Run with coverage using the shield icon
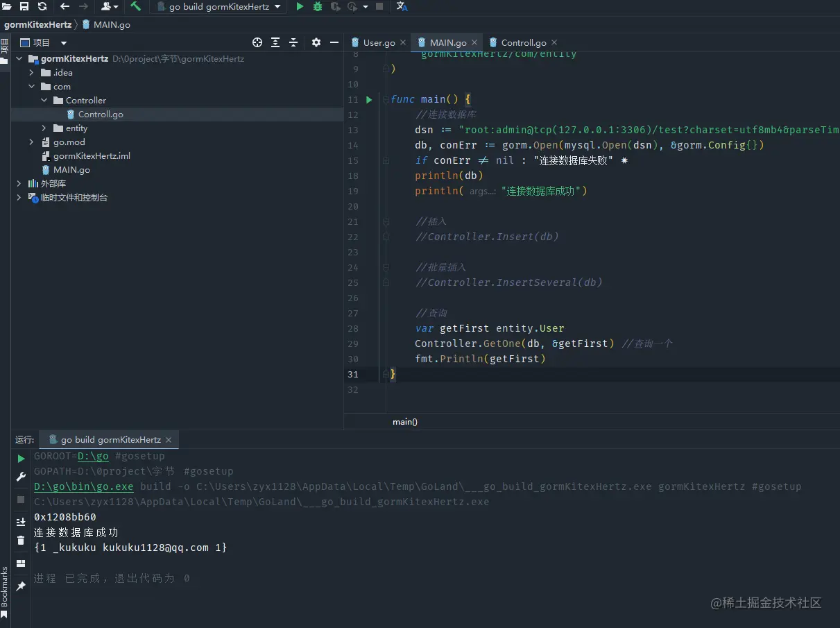 (x=336, y=6)
